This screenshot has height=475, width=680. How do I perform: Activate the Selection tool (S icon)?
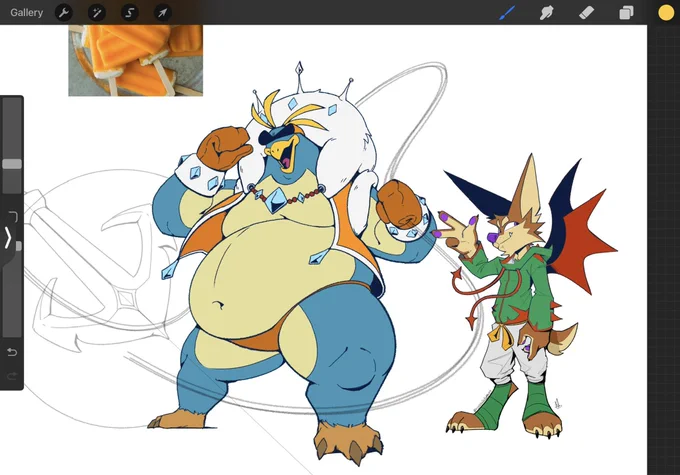[130, 13]
